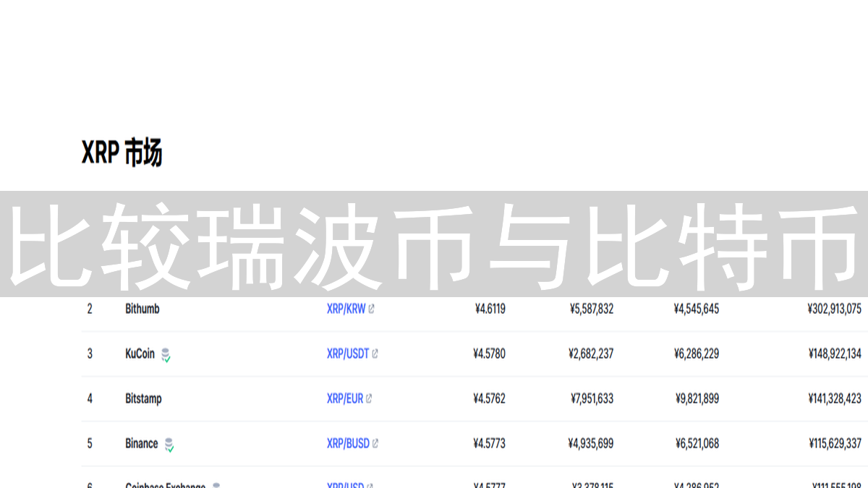Click the Bitstamp price ¥4.5762
The width and height of the screenshot is (868, 488).
tap(489, 398)
